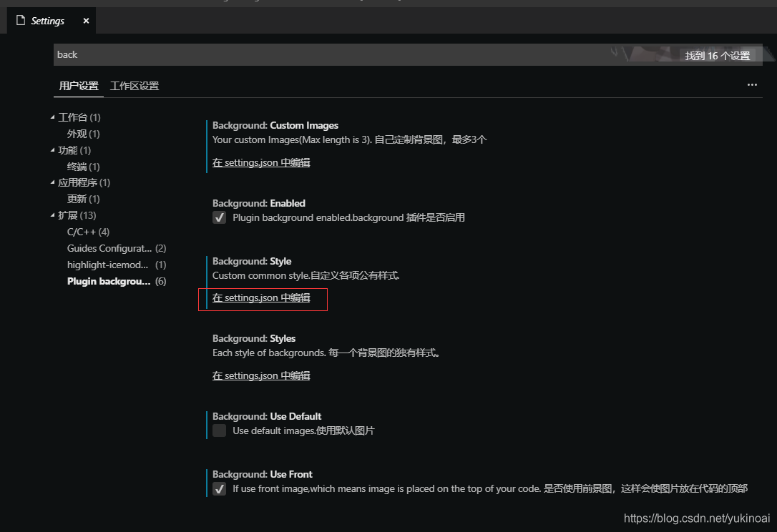Screen dimensions: 777x532
Task: Select the Settings editor tab
Action: click(x=52, y=21)
